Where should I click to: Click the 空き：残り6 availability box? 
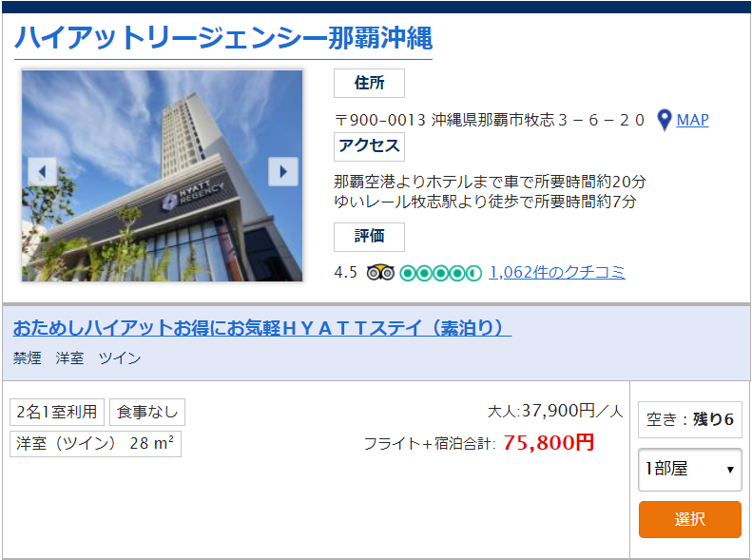pos(689,419)
